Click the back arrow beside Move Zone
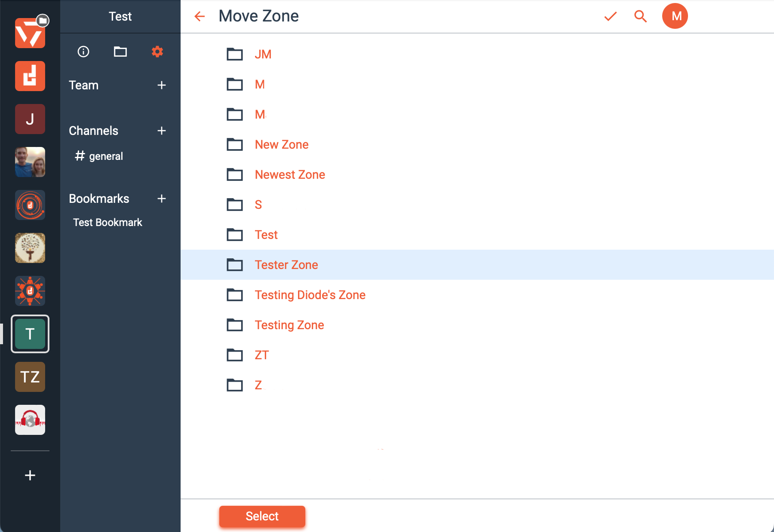The height and width of the screenshot is (532, 774). coord(200,16)
